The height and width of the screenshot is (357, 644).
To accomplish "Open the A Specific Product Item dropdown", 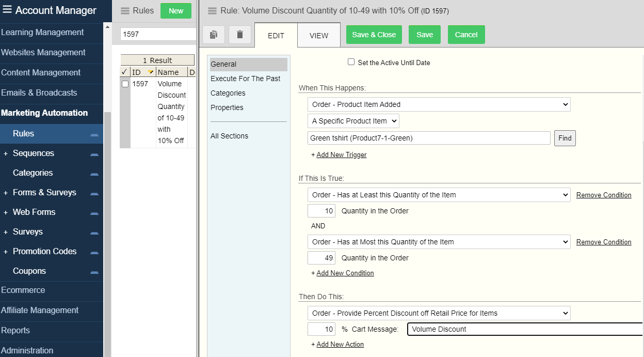I will (353, 121).
